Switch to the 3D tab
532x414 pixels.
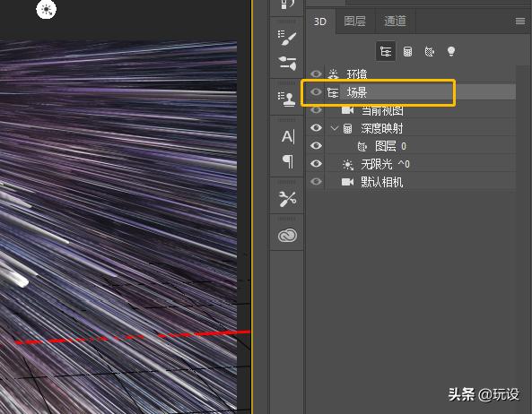tap(320, 22)
